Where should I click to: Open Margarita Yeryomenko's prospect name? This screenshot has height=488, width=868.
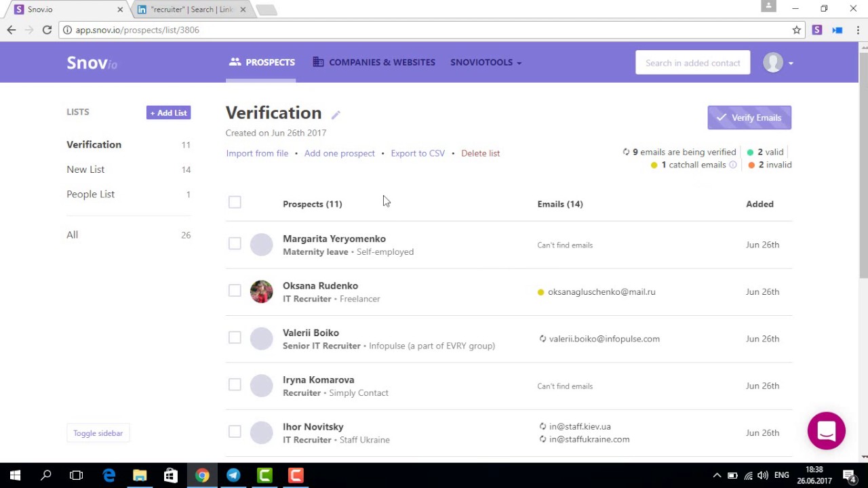point(334,239)
